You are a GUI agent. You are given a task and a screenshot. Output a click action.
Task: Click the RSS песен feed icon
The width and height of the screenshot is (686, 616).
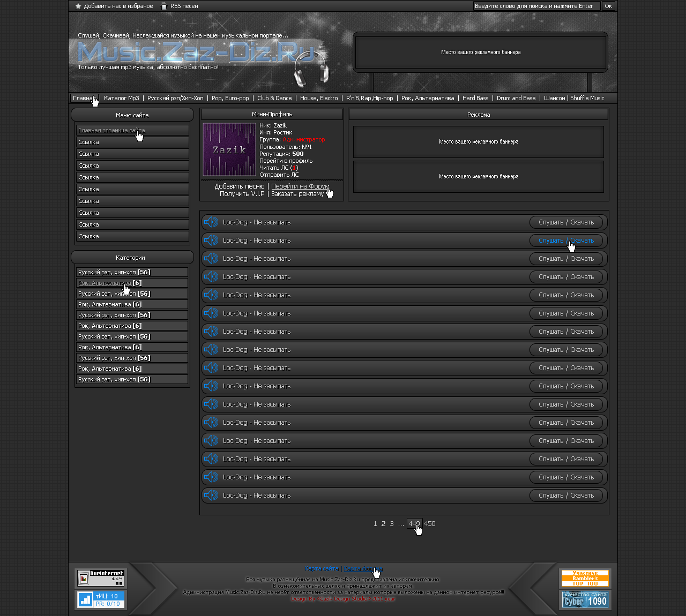(164, 6)
